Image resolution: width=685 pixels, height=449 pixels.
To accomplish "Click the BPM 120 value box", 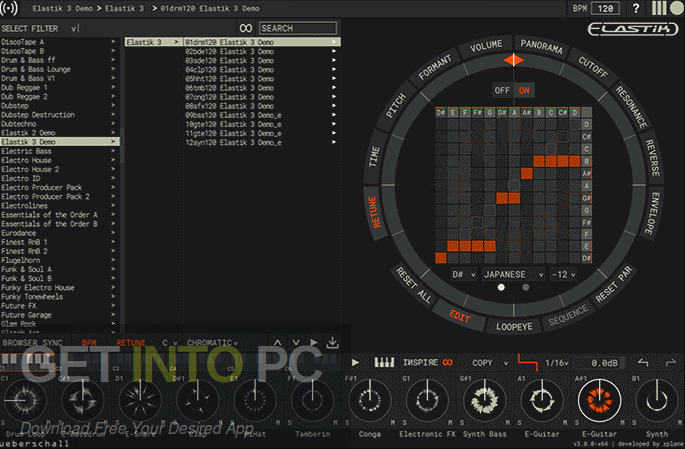I will pyautogui.click(x=605, y=8).
